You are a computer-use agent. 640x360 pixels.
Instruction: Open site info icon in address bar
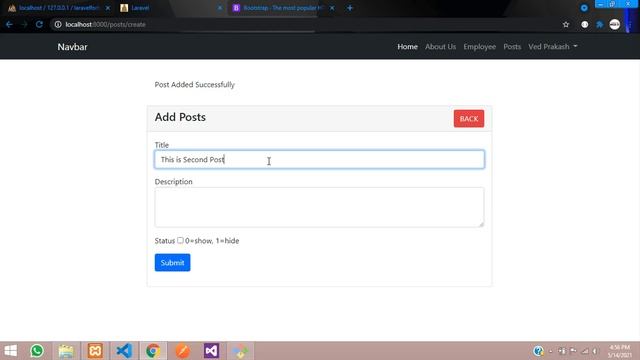tap(58, 24)
